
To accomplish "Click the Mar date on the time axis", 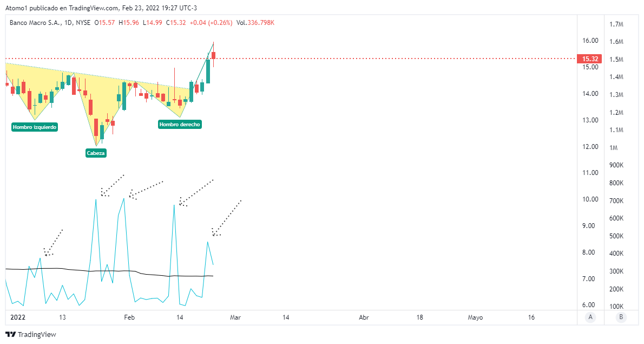I will pos(235,317).
